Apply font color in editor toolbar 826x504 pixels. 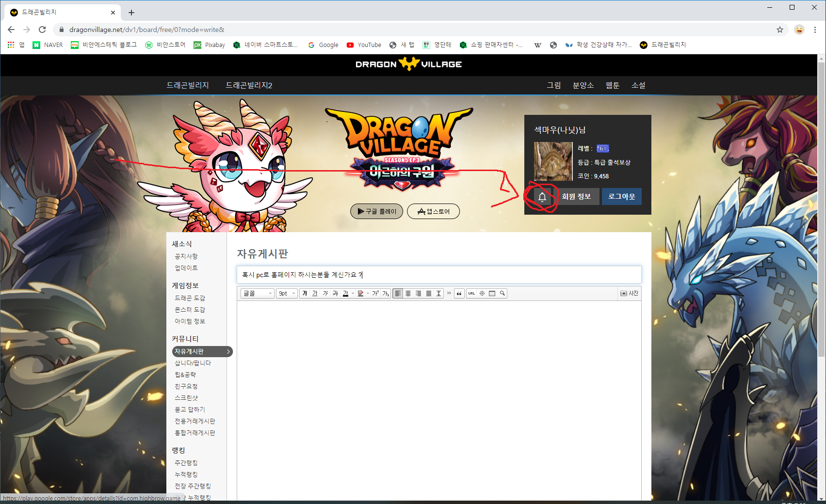pos(345,293)
